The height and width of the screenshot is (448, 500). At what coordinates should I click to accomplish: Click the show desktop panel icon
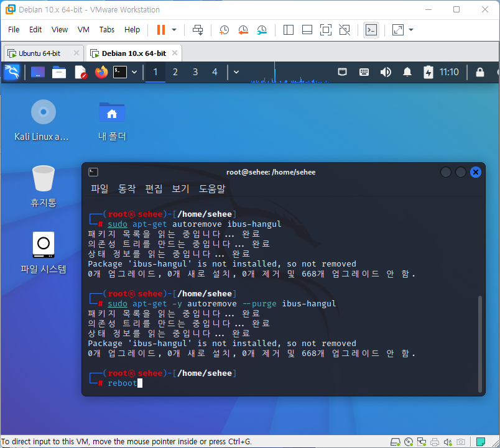coord(38,72)
